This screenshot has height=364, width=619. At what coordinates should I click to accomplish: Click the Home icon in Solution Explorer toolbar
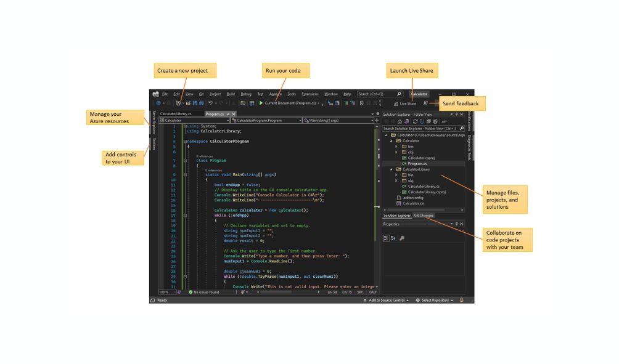coord(400,121)
